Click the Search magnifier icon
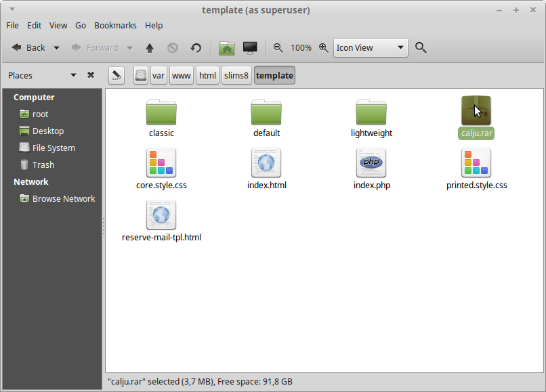Viewport: 546px width, 392px height. coord(421,47)
